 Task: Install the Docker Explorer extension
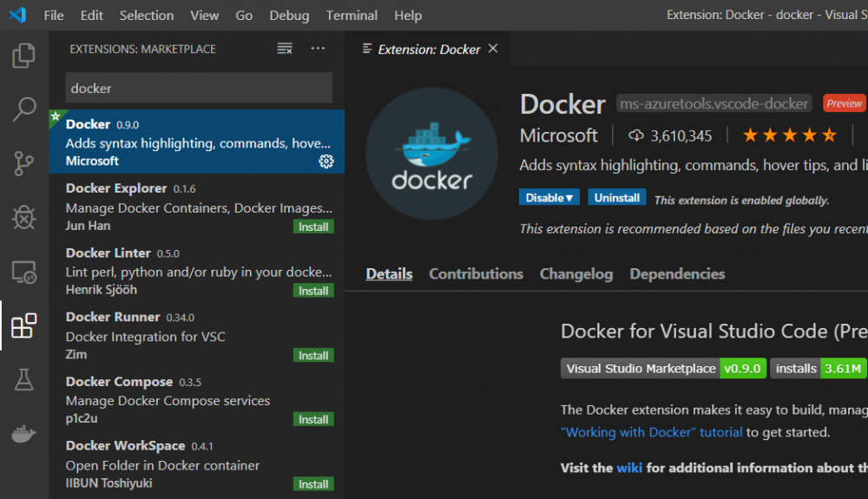tap(313, 227)
